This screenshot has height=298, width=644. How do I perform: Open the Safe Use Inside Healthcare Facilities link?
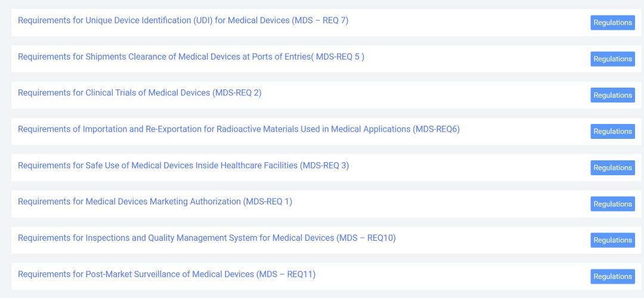click(183, 166)
